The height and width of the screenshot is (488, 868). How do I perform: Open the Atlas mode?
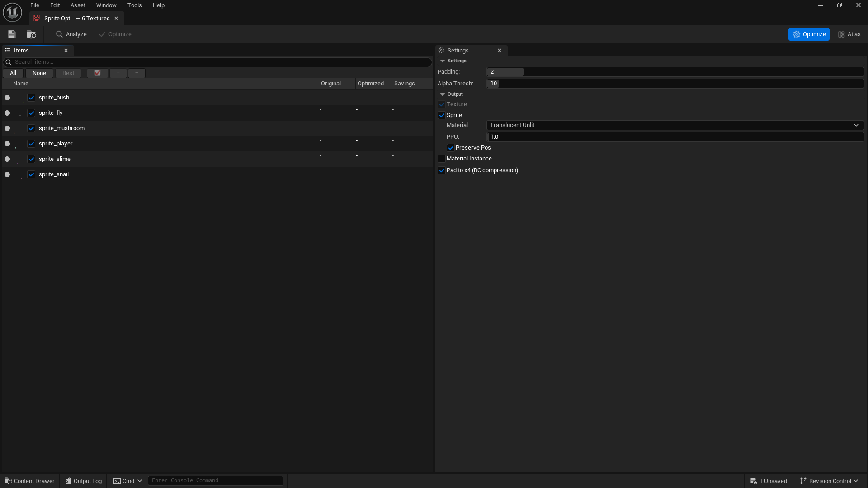coord(849,34)
